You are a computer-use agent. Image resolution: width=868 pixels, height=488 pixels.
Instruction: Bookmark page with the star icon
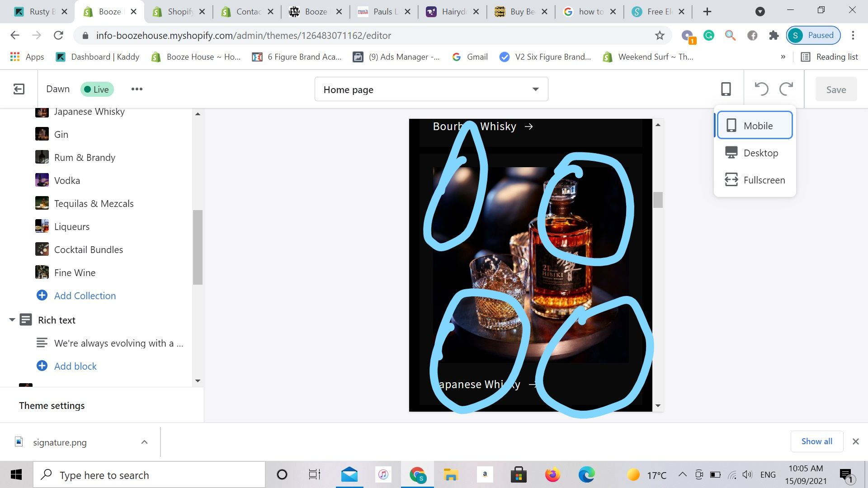click(x=660, y=35)
